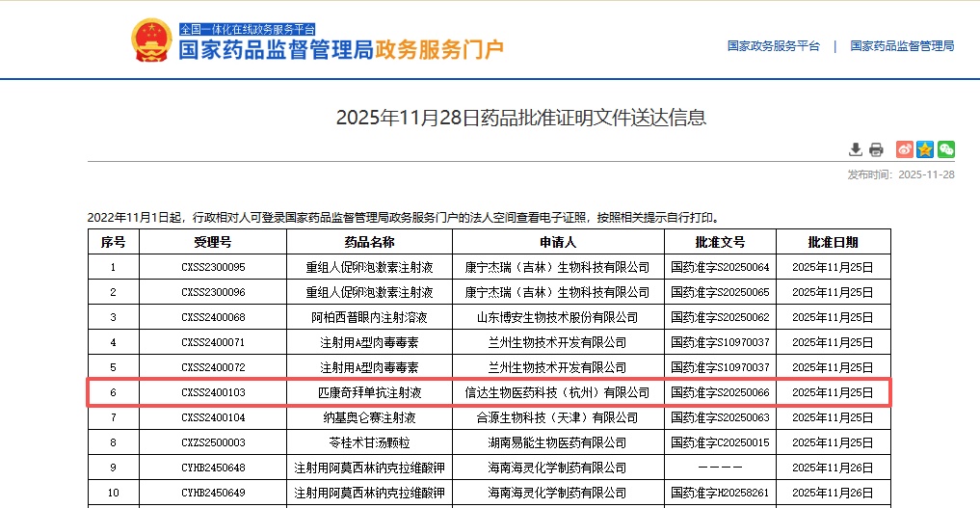
Task: Click approval number 国药准字S20250063
Action: click(x=720, y=417)
